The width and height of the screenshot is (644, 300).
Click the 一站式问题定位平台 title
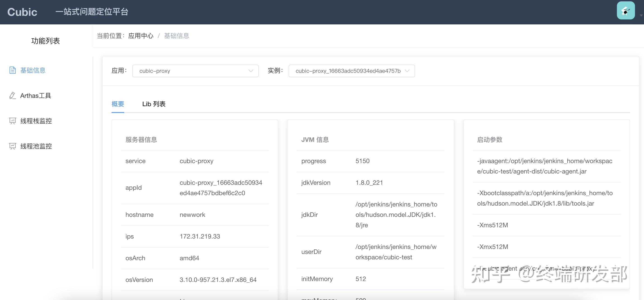(x=92, y=12)
